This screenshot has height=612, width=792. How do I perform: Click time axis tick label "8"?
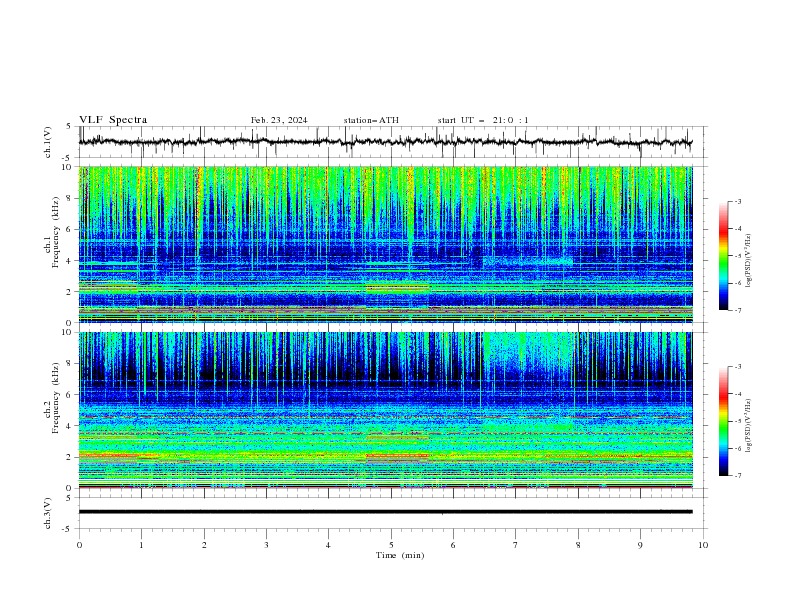click(578, 545)
